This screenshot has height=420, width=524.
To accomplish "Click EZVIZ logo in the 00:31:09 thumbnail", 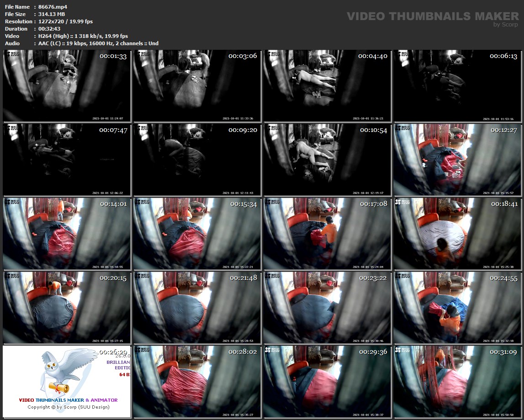I will [x=402, y=350].
